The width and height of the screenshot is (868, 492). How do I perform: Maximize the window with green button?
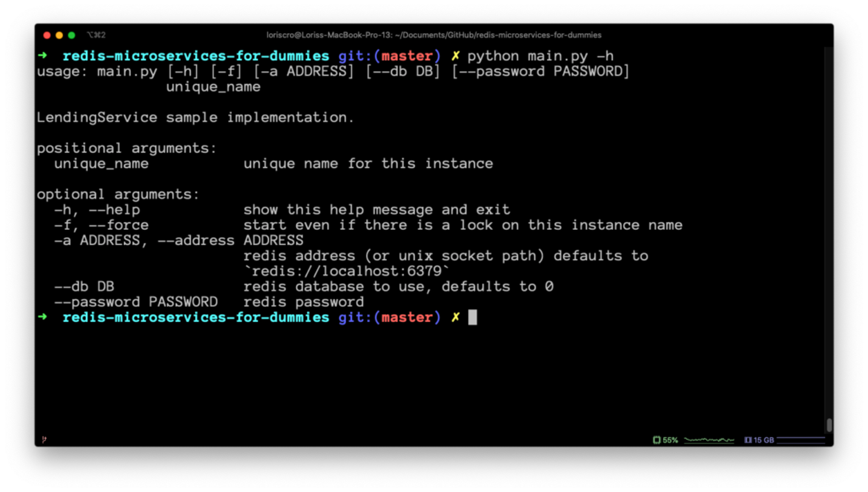point(72,35)
